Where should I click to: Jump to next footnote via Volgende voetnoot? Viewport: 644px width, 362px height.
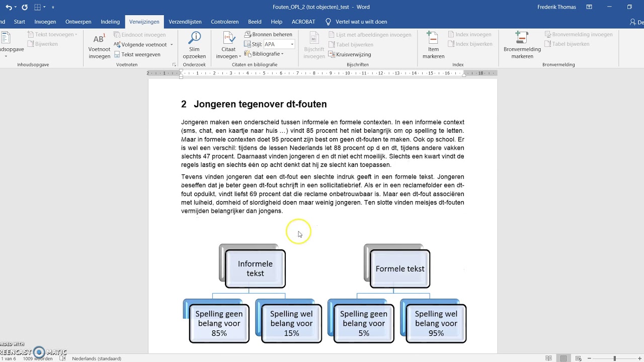click(140, 44)
